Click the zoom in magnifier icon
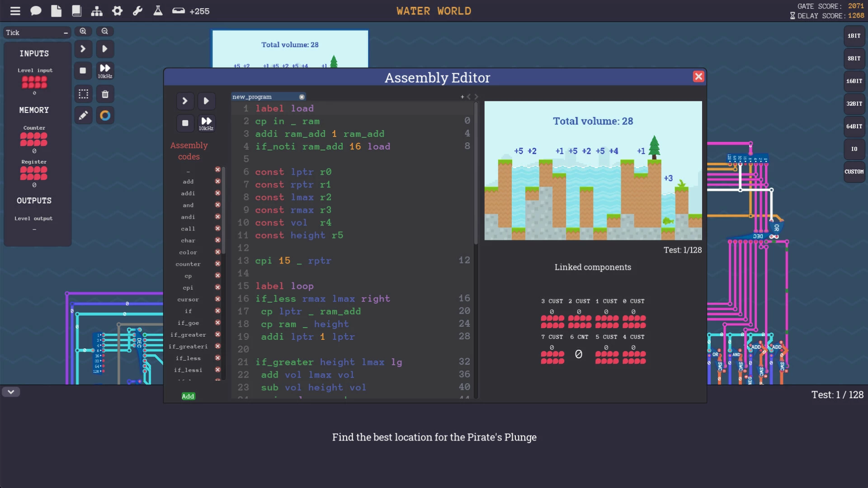 click(x=83, y=30)
